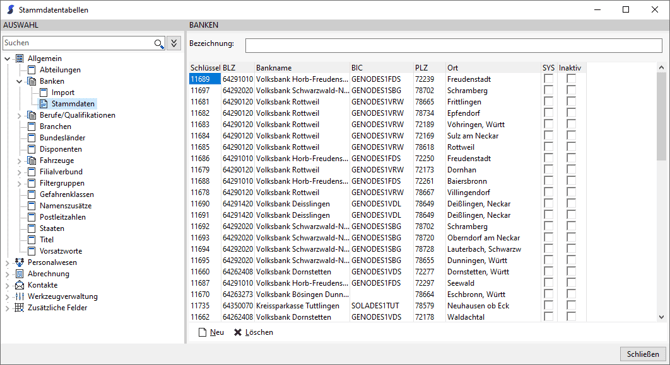Sort by the Ort column header
Screen dimensions: 670x365
[x=493, y=68]
